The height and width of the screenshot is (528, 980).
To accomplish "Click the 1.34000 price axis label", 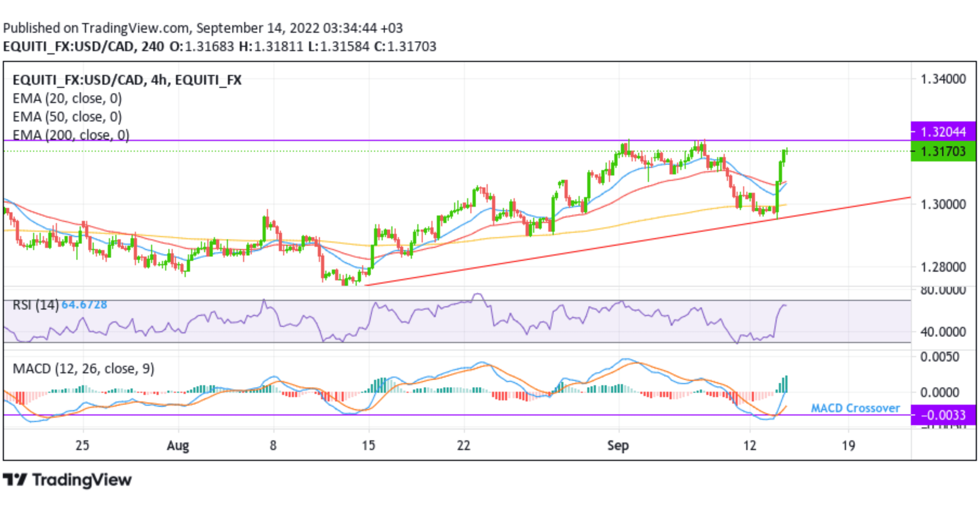I will click(x=943, y=79).
